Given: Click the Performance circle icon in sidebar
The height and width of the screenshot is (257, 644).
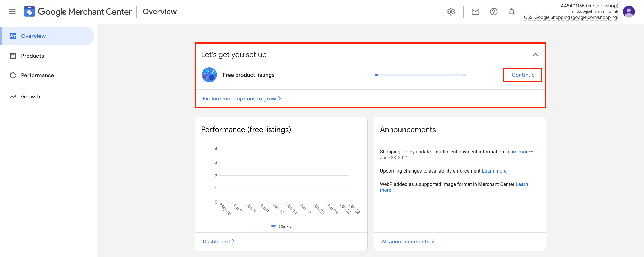Looking at the screenshot, I should tap(13, 75).
